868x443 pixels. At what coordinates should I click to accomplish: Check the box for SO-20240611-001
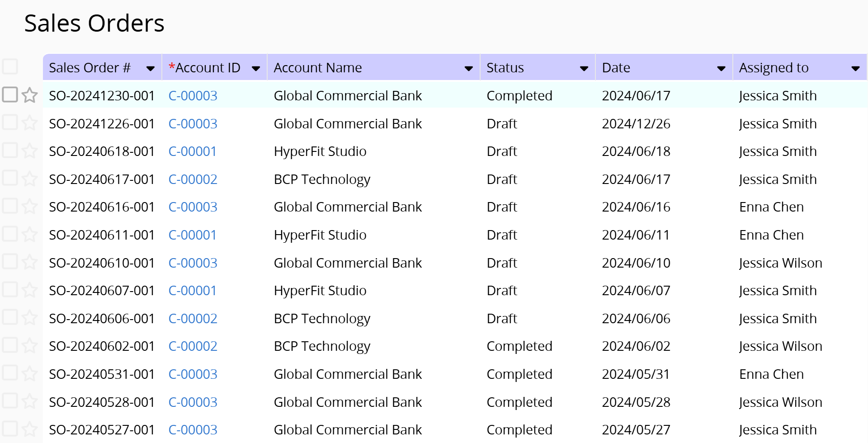[x=10, y=234]
